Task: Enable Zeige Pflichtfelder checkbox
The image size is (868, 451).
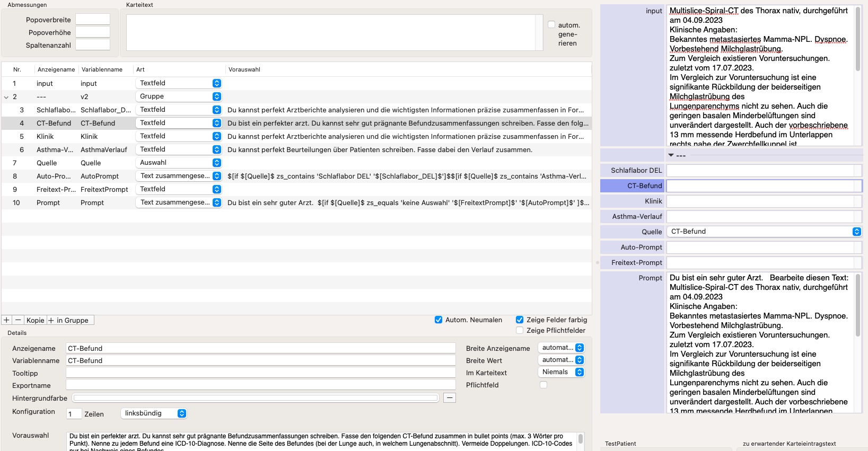Action: click(520, 330)
